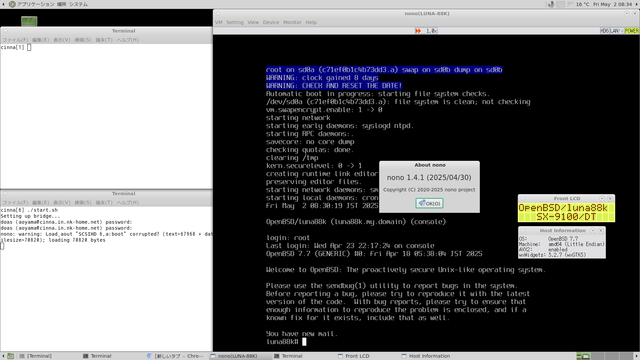Click the Front LCD yellow display
The height and width of the screenshot is (360, 640).
coord(567,212)
